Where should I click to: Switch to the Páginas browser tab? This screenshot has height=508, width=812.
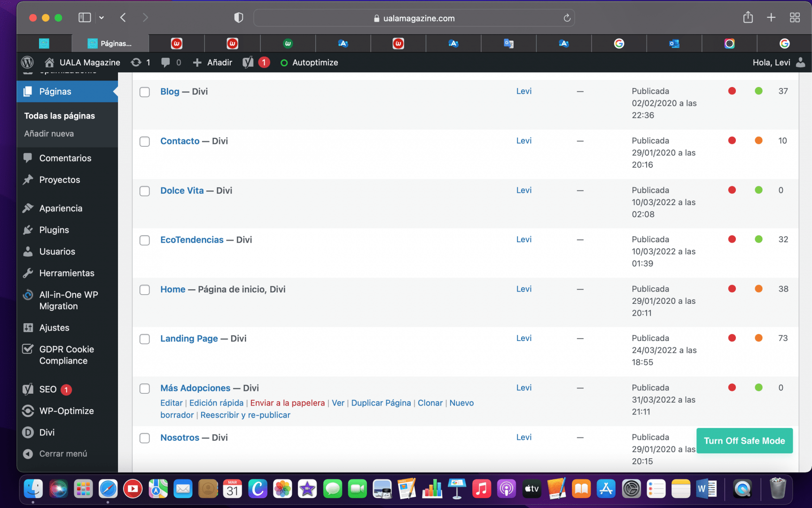(110, 43)
